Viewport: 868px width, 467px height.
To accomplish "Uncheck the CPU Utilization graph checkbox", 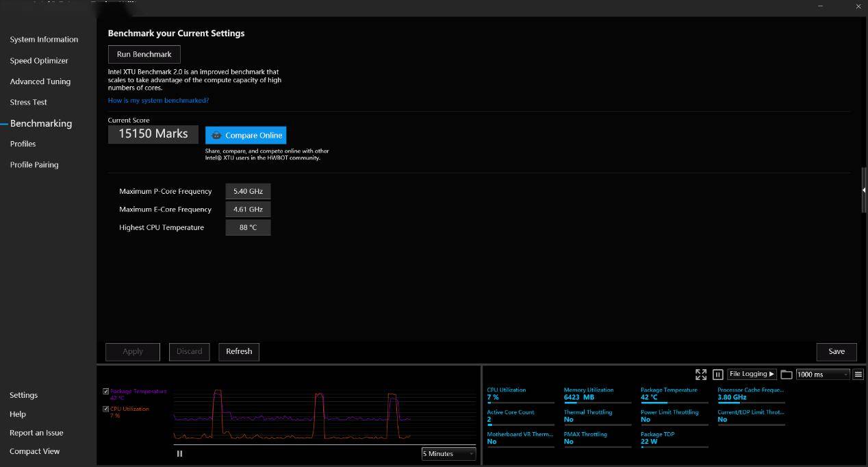I will click(106, 409).
